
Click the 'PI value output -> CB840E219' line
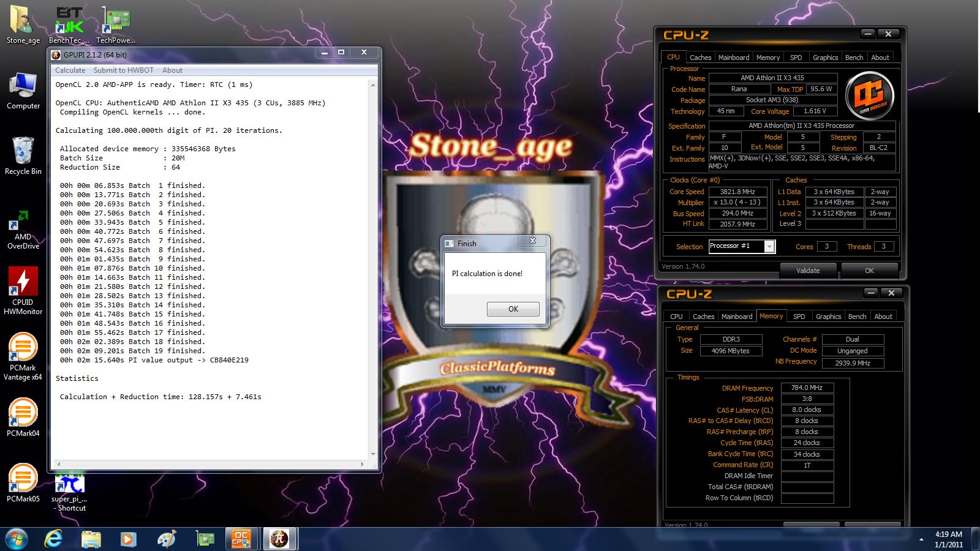(x=154, y=360)
